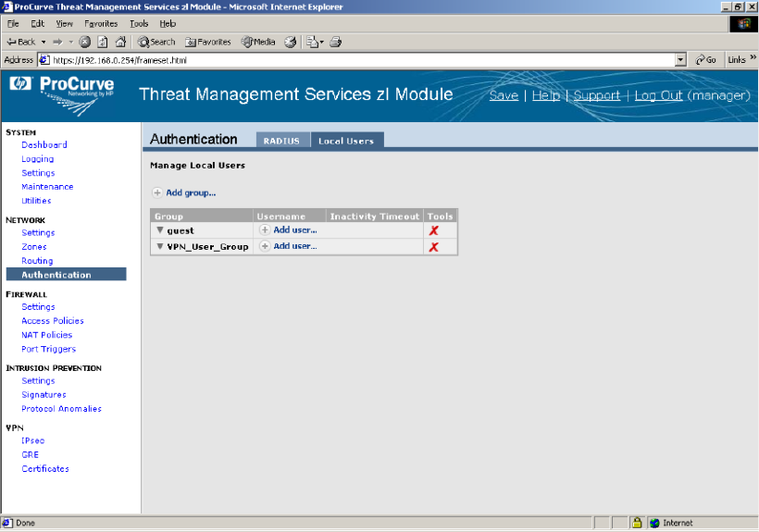Viewport: 759px width, 532px height.
Task: Delete the guest group with red X
Action: 434,230
